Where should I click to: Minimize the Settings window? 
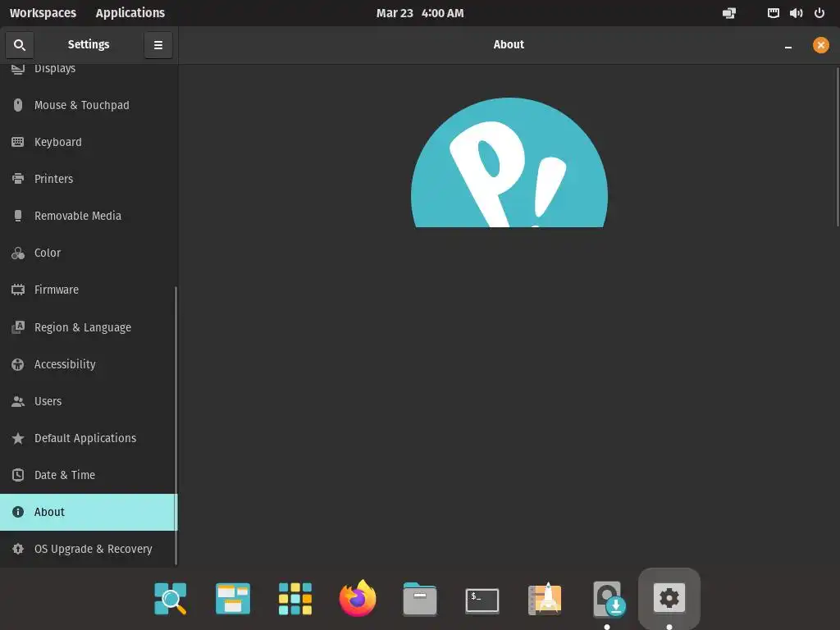pyautogui.click(x=788, y=45)
